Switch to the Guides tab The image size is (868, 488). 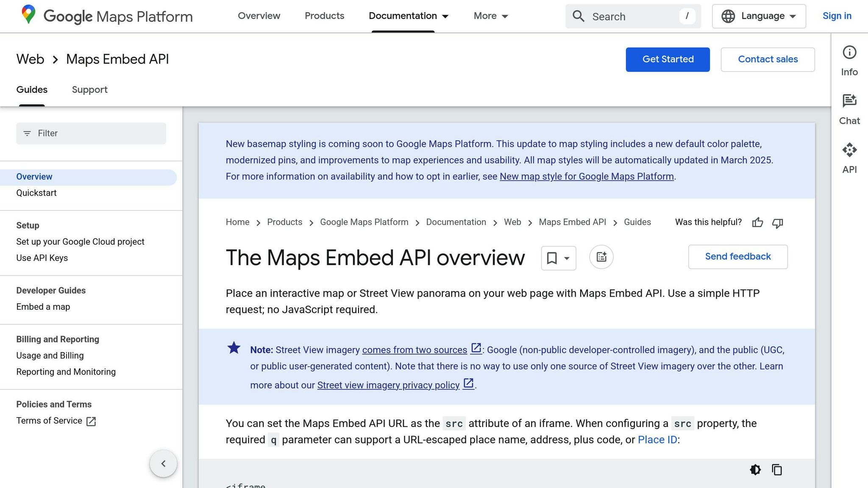tap(32, 90)
